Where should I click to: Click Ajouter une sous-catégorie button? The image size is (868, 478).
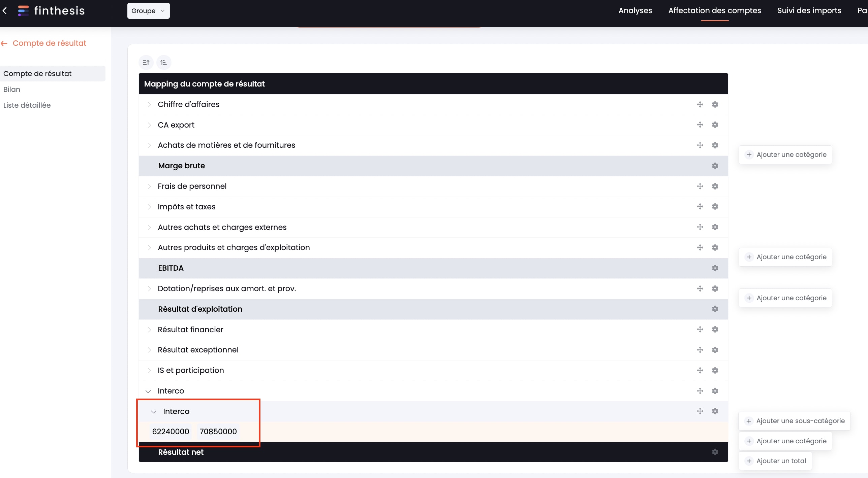tap(794, 421)
